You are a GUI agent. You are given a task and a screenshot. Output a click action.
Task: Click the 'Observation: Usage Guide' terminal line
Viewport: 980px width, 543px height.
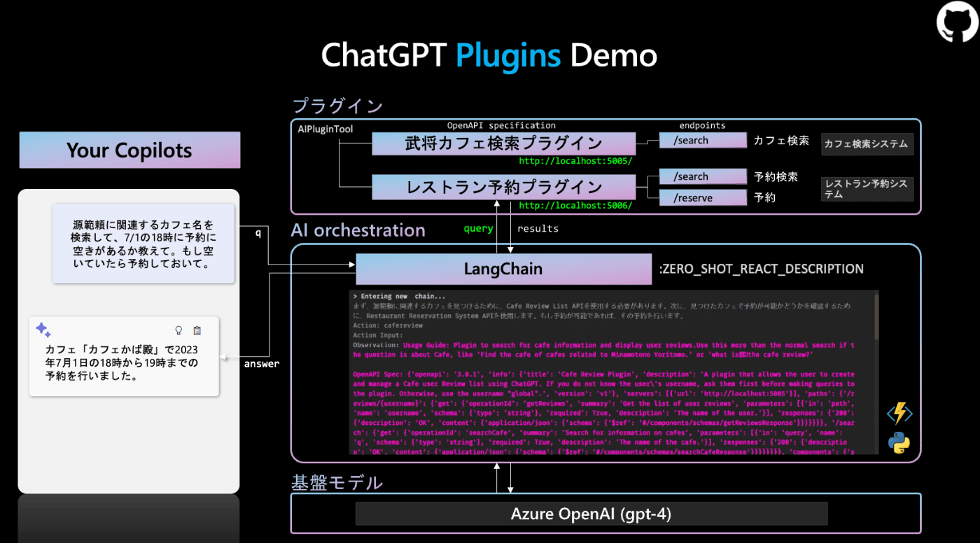603,350
